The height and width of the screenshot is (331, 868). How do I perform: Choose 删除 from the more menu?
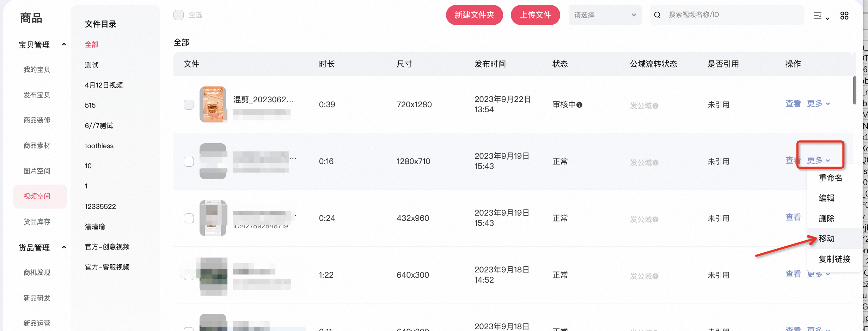tap(826, 218)
